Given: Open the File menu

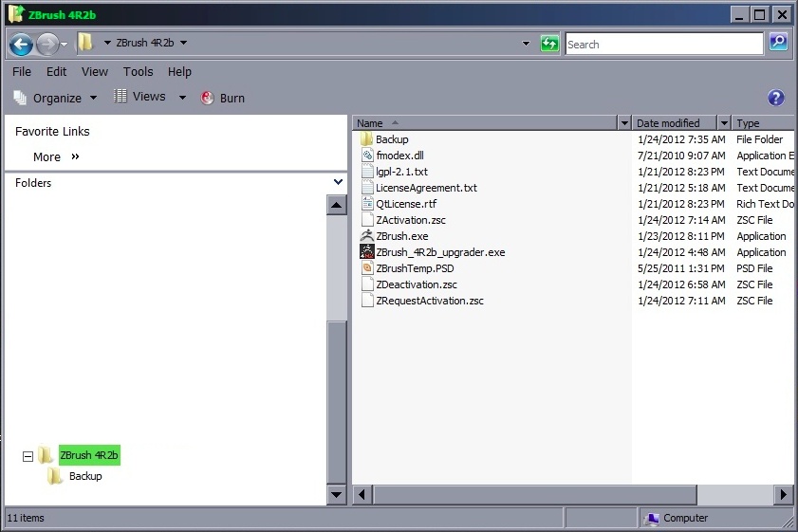Looking at the screenshot, I should tap(22, 72).
